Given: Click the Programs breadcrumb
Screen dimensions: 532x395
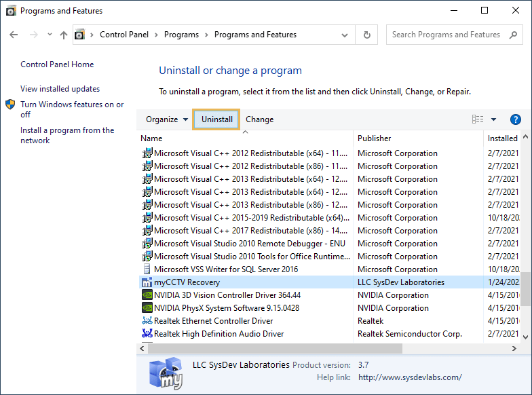Looking at the screenshot, I should coord(182,35).
